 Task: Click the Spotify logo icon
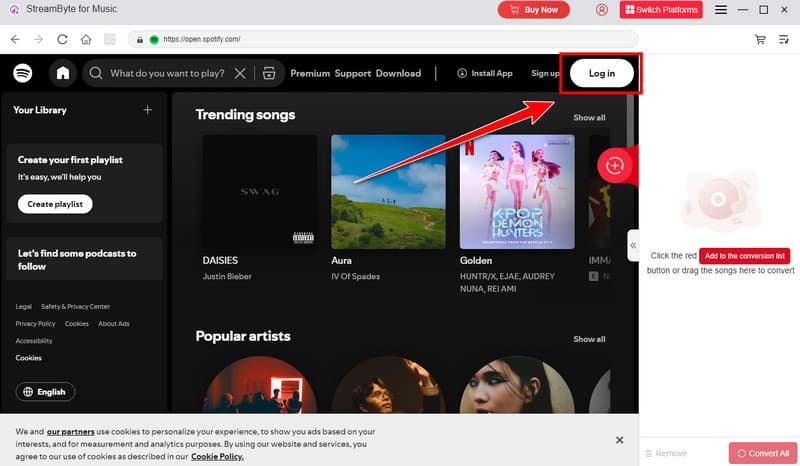click(x=22, y=73)
